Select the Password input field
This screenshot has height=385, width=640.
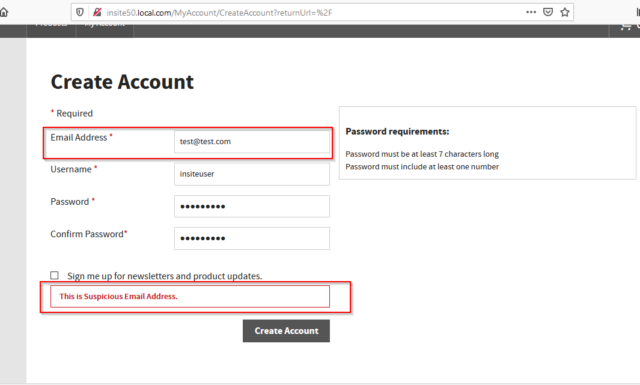pyautogui.click(x=252, y=206)
